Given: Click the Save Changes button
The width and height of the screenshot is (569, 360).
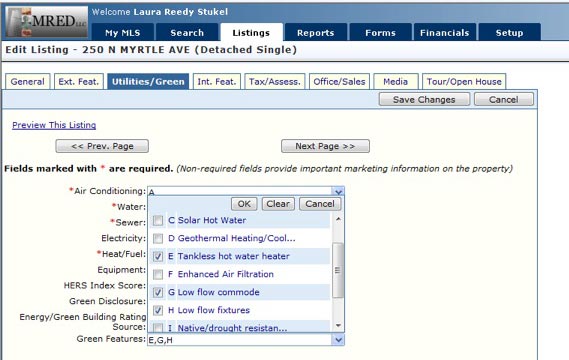Looking at the screenshot, I should pos(424,99).
